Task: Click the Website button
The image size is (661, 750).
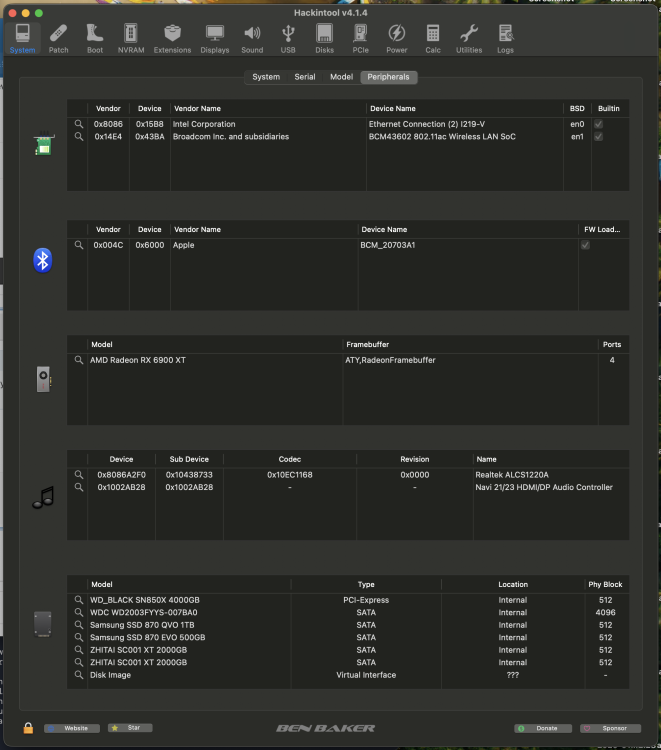Action: coord(72,728)
